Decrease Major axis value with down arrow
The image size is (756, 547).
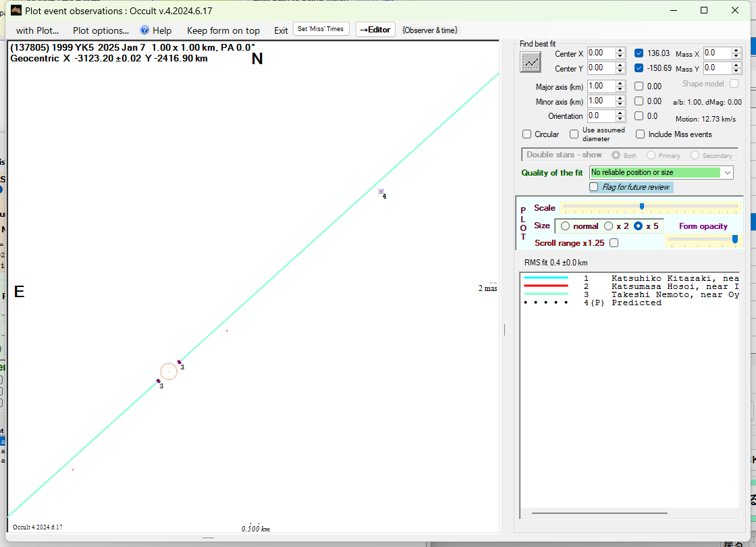pos(620,89)
